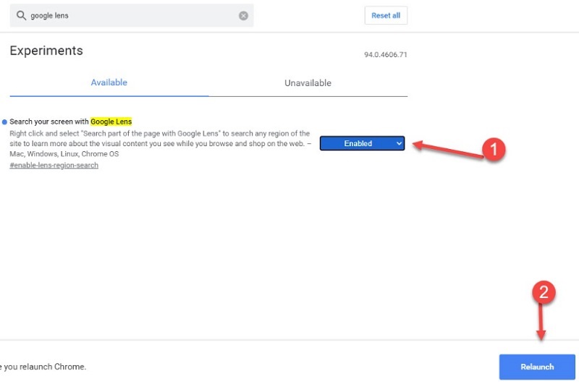The height and width of the screenshot is (392, 579).
Task: Open the Enabled state dropdown for Google Lens
Action: click(x=362, y=143)
